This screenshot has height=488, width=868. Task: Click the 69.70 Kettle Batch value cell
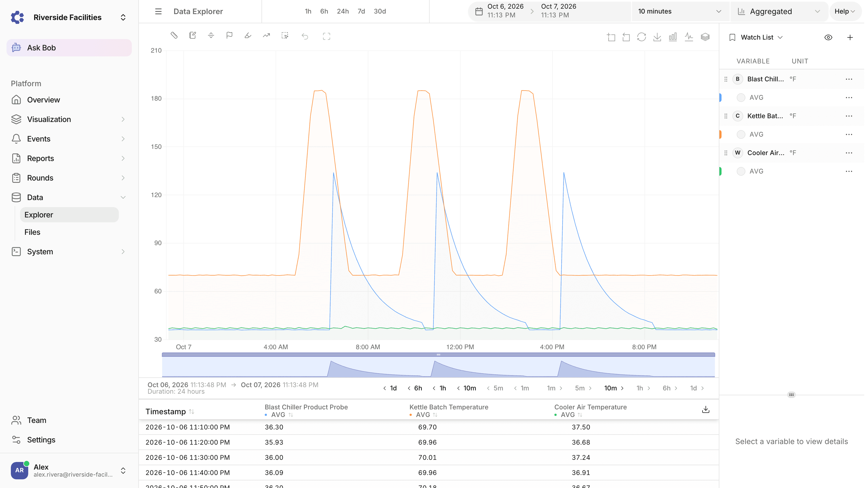coord(427,427)
